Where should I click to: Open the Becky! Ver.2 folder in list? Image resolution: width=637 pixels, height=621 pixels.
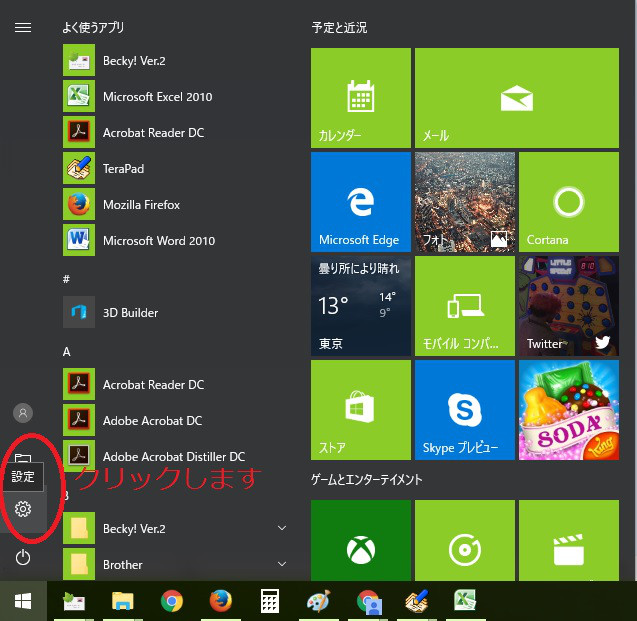coord(175,528)
